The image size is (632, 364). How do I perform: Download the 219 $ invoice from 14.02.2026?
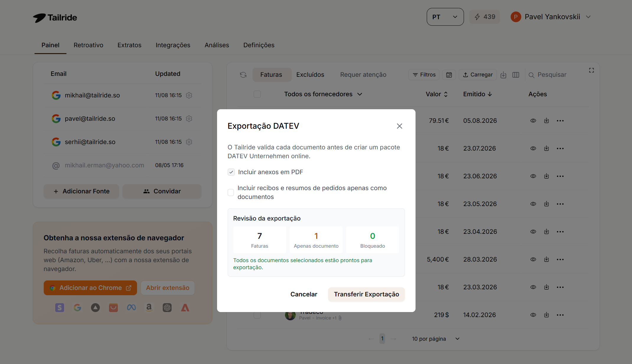point(547,315)
